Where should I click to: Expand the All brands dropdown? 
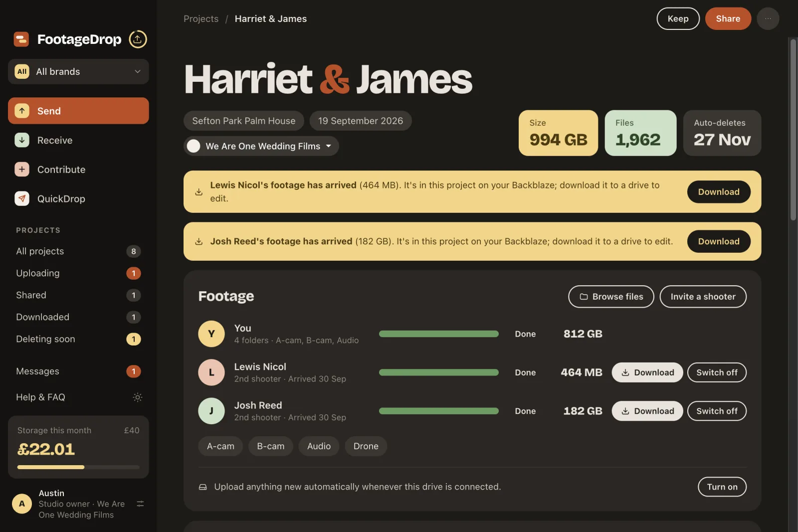click(x=78, y=72)
